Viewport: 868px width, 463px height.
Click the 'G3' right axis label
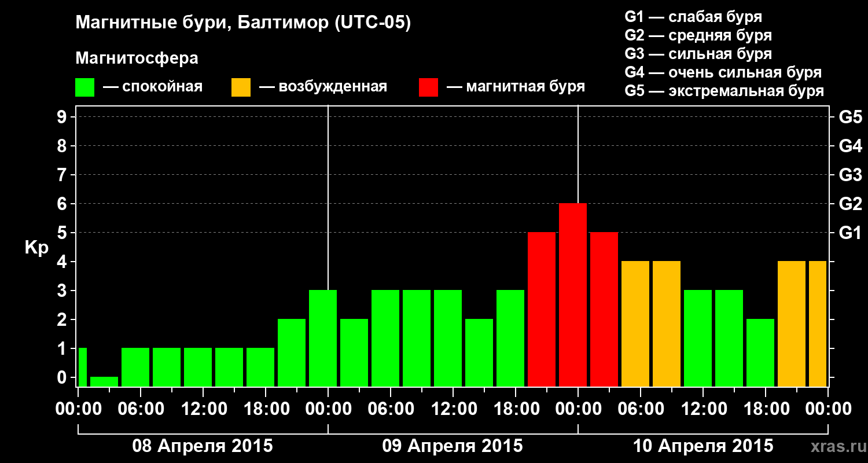tap(851, 175)
